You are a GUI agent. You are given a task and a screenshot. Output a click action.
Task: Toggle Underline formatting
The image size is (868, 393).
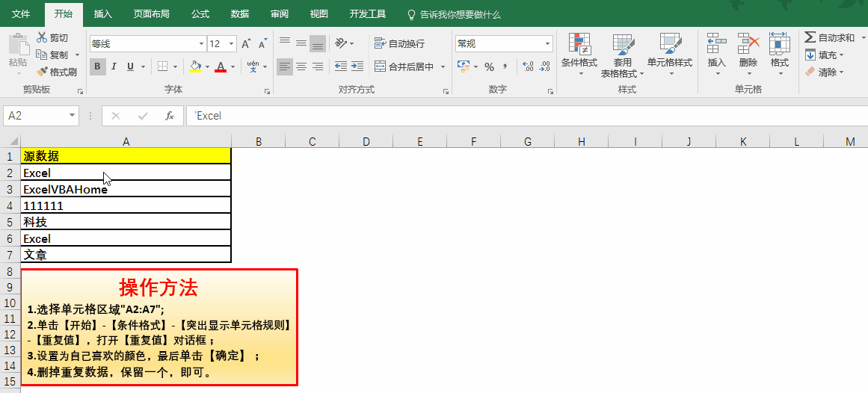(x=130, y=67)
